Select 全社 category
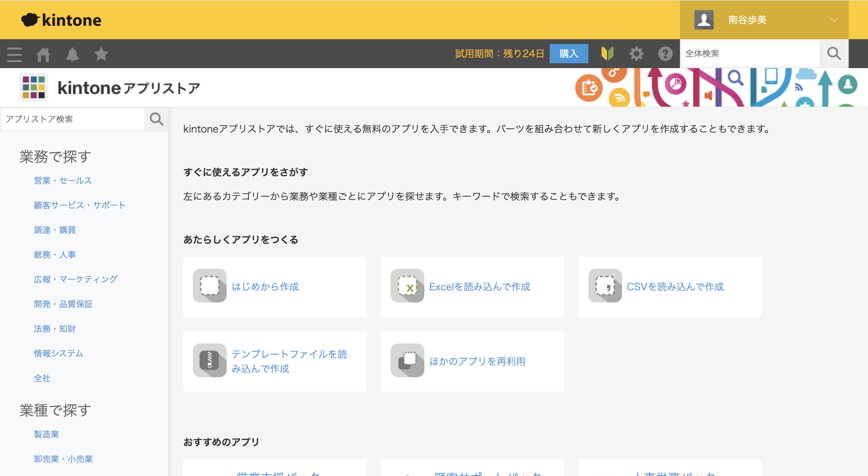868x476 pixels. [x=42, y=378]
